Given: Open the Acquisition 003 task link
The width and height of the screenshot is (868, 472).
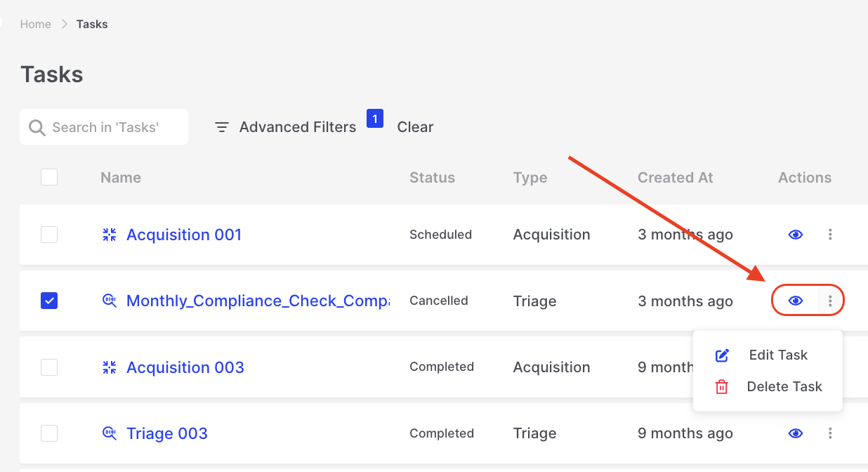Looking at the screenshot, I should [185, 367].
